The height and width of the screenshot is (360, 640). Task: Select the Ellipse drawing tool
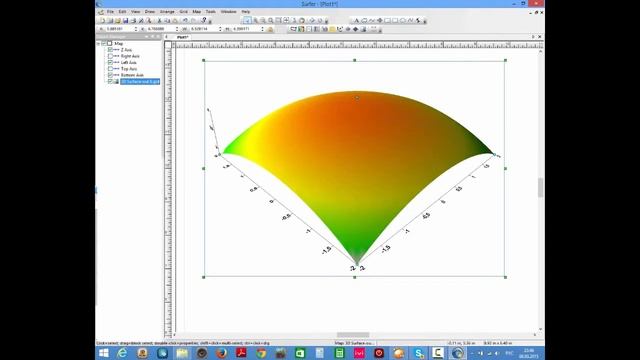[403, 20]
